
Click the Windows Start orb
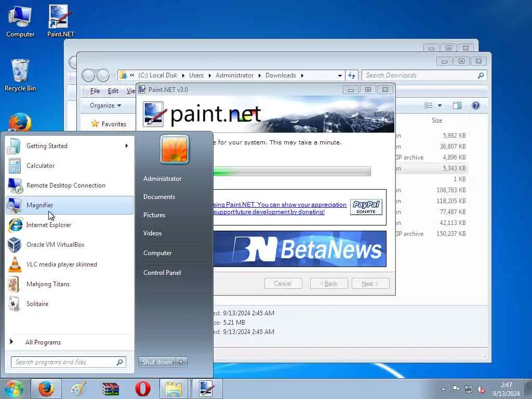point(14,389)
